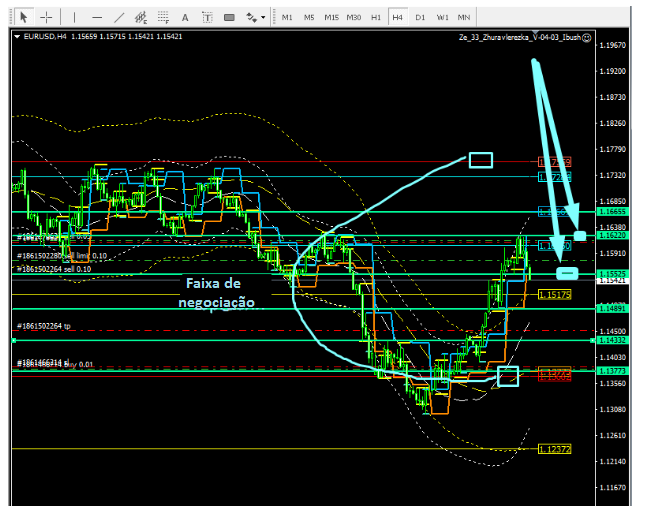Select the arrow cursor tool
The height and width of the screenshot is (526, 645).
click(24, 17)
